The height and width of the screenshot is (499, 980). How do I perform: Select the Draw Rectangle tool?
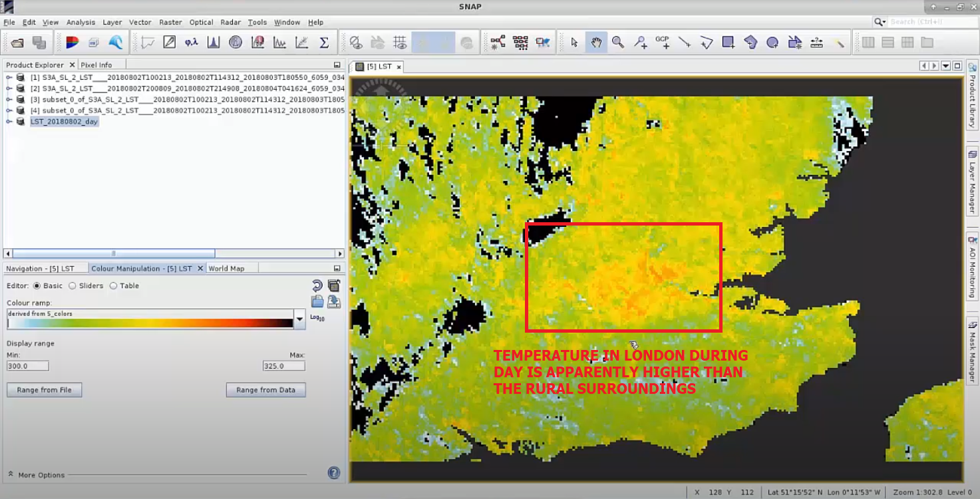(729, 43)
